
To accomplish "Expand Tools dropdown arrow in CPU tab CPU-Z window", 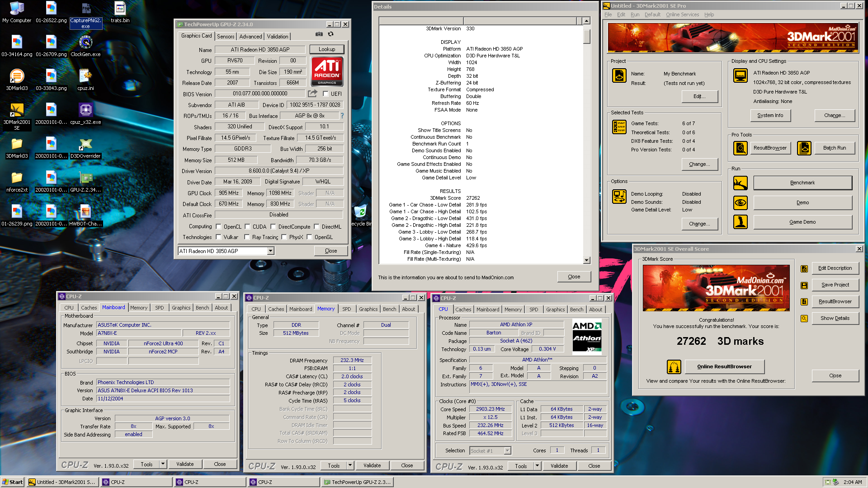I will pos(537,466).
